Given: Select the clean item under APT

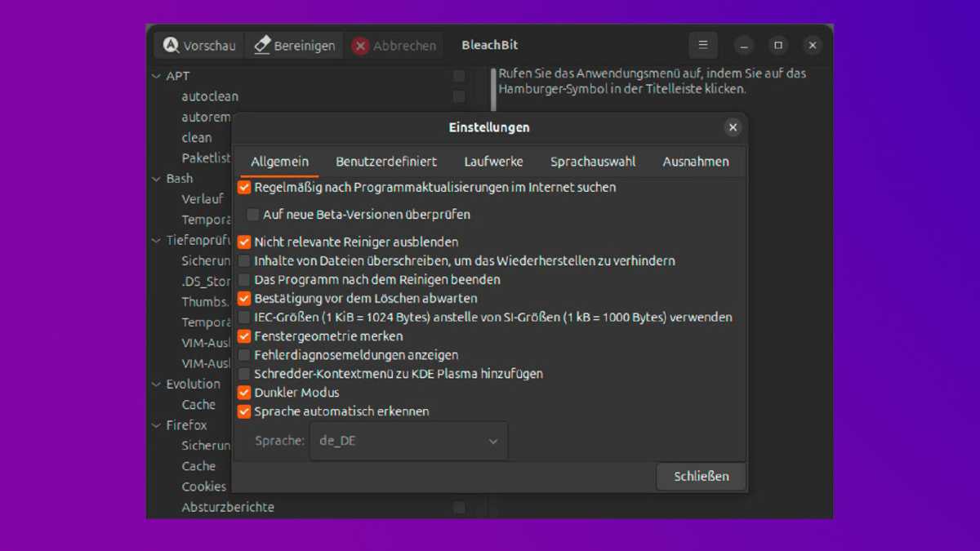Looking at the screenshot, I should tap(197, 138).
